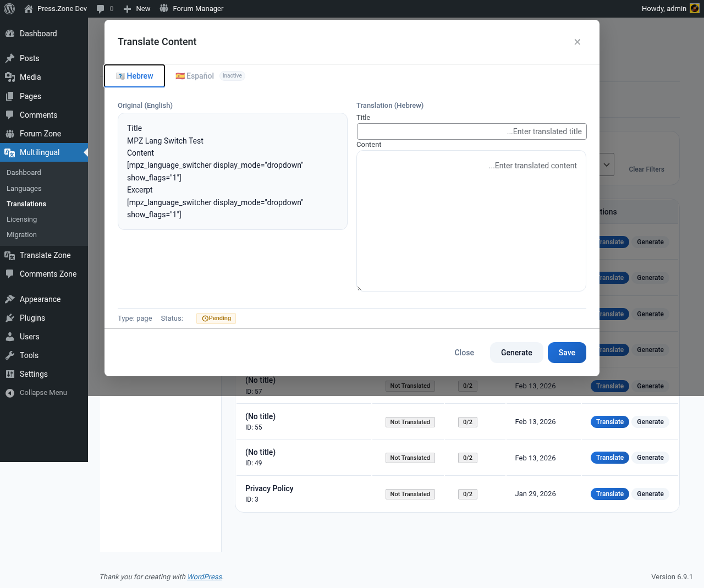The width and height of the screenshot is (704, 588).
Task: Select the Hebrew language tab
Action: click(134, 76)
